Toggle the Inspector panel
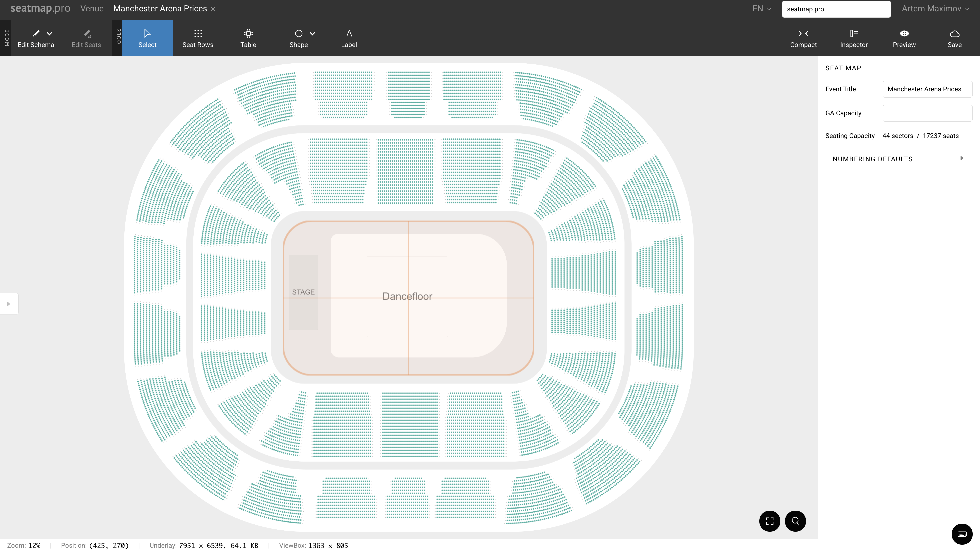Viewport: 980px width, 552px height. coord(853,38)
